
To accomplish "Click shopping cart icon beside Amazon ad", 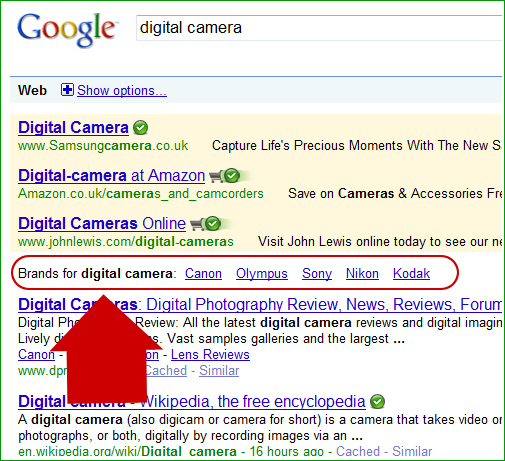I will pyautogui.click(x=216, y=177).
